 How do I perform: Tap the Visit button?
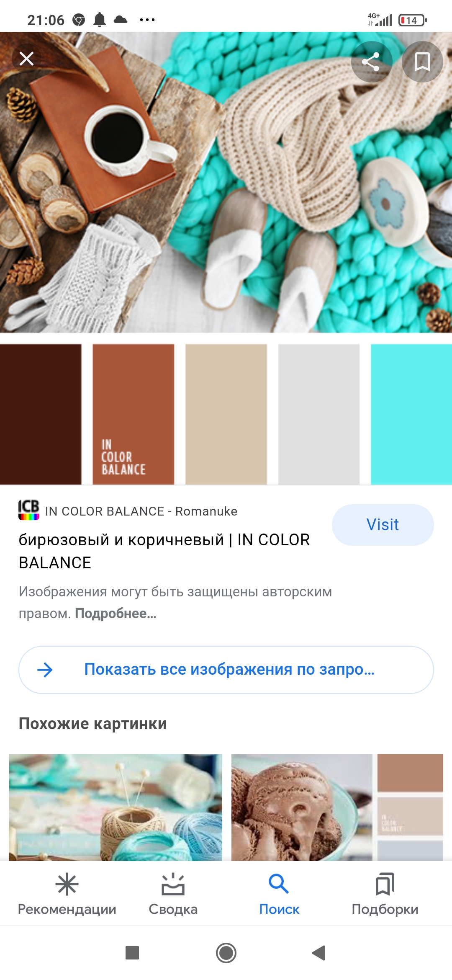click(383, 525)
